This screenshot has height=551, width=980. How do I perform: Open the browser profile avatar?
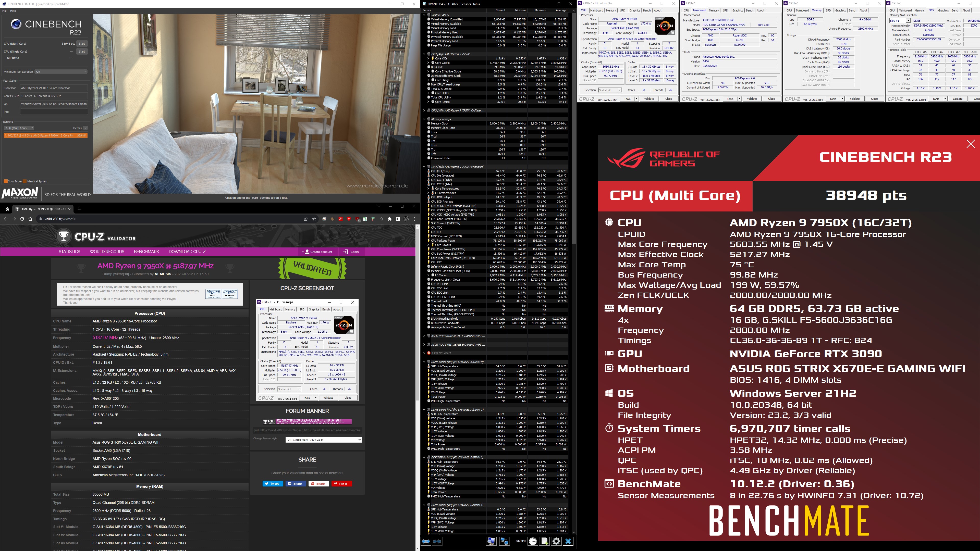pos(406,219)
